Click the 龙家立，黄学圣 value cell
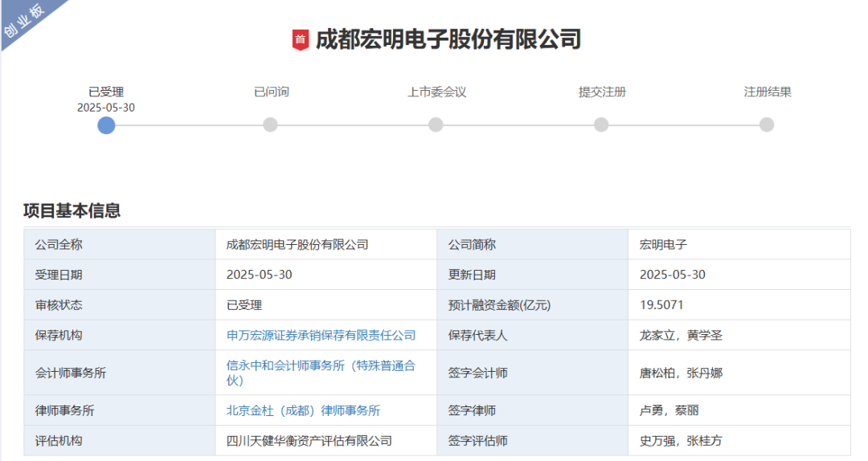The image size is (868, 461). tap(739, 336)
